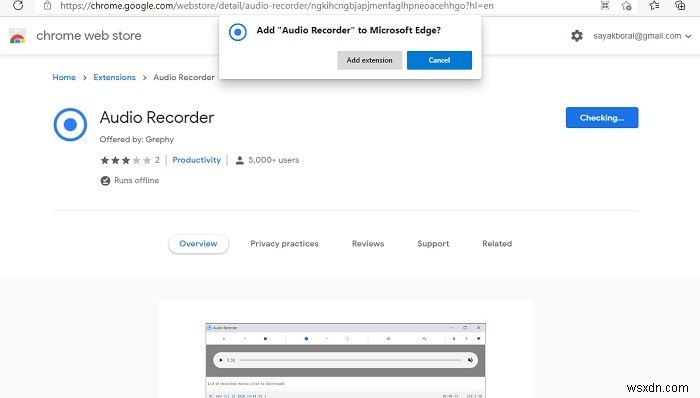Image resolution: width=700 pixels, height=398 pixels.
Task: Click the Checking... button
Action: tap(602, 117)
